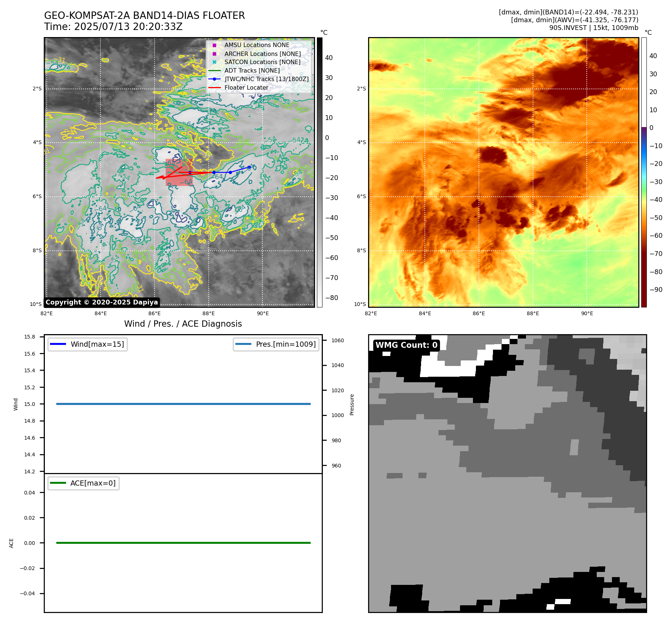Select the 'Time: 2025/07/13 20:20:33Z' timestamp

(x=113, y=27)
